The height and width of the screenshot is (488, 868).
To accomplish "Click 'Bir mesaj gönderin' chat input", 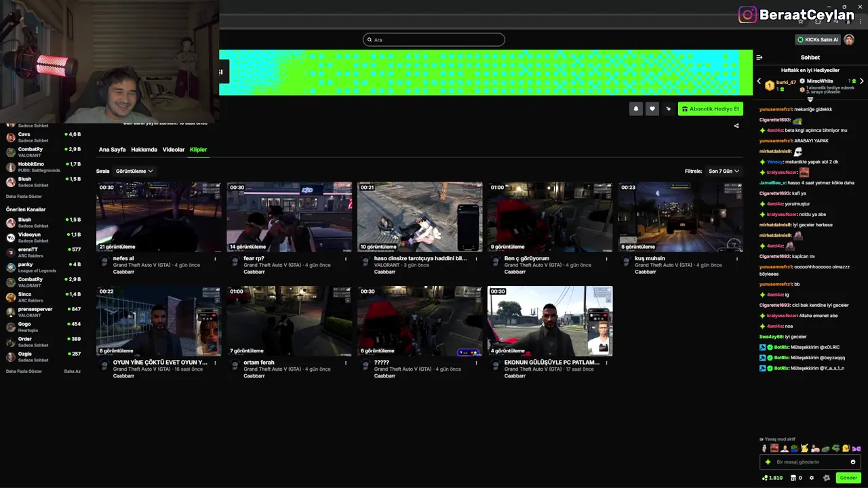I will (810, 462).
